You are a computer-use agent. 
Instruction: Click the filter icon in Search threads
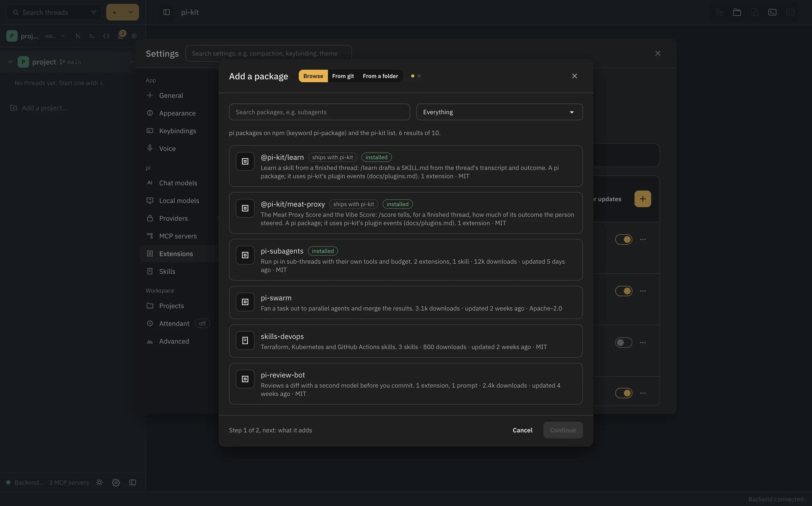click(x=94, y=13)
